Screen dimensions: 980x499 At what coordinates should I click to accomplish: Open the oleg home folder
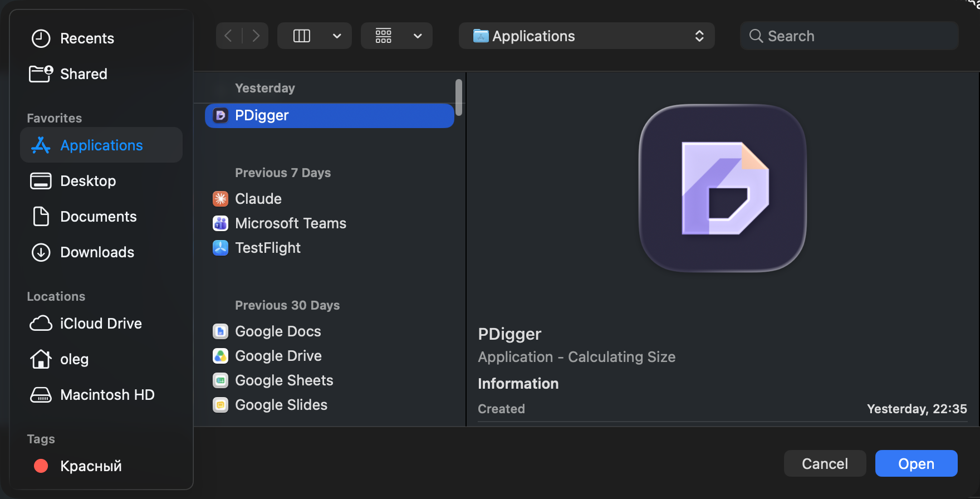pyautogui.click(x=101, y=359)
